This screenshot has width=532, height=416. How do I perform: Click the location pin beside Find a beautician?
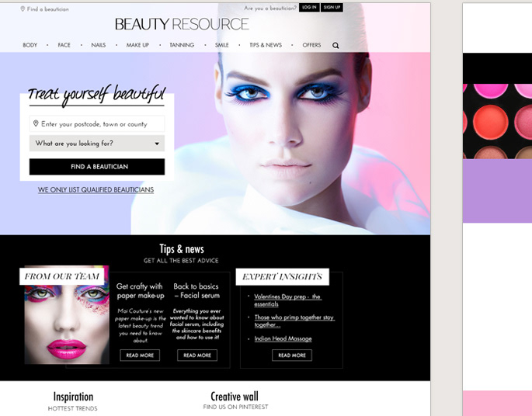click(23, 9)
